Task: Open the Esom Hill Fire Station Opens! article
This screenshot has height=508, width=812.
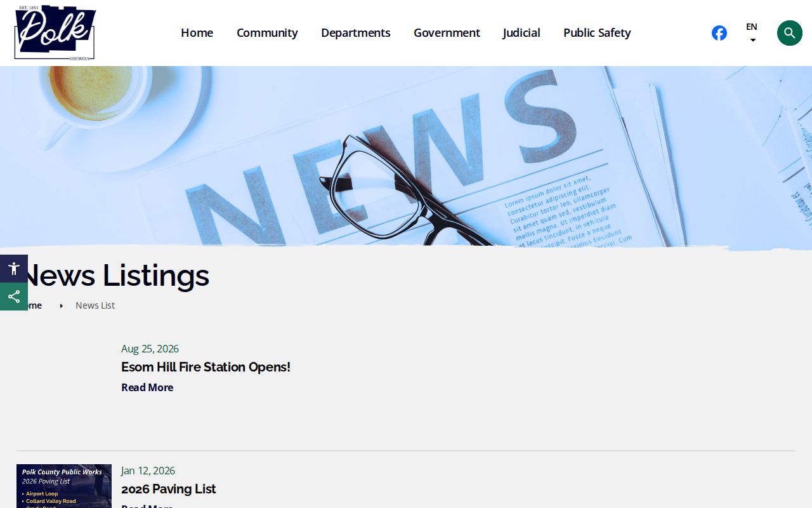Action: click(206, 367)
